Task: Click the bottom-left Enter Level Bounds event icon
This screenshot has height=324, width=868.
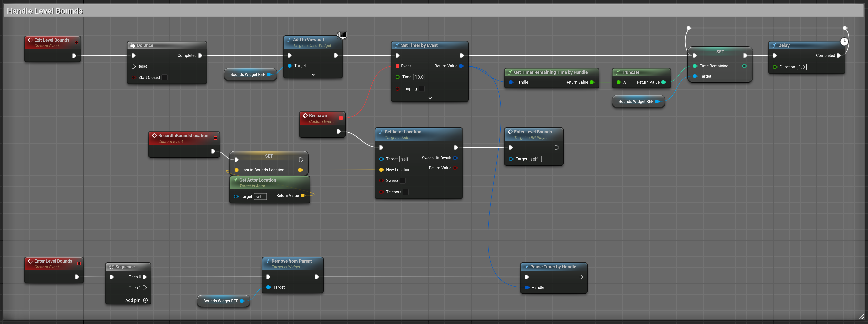Action: coord(30,261)
